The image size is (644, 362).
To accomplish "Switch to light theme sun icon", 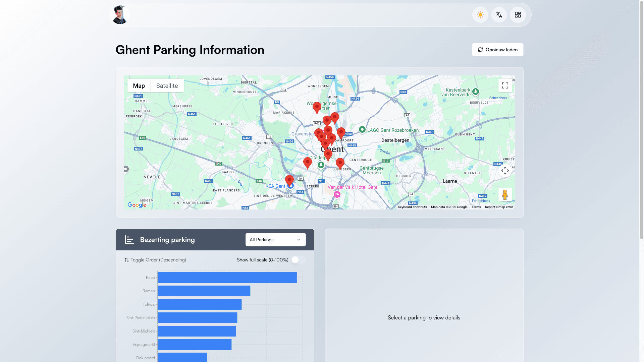I will coord(480,15).
